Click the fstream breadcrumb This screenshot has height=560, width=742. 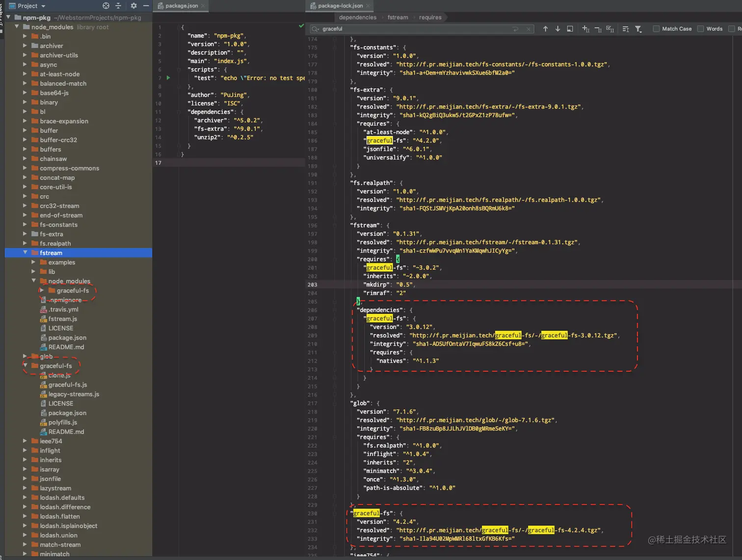(397, 18)
